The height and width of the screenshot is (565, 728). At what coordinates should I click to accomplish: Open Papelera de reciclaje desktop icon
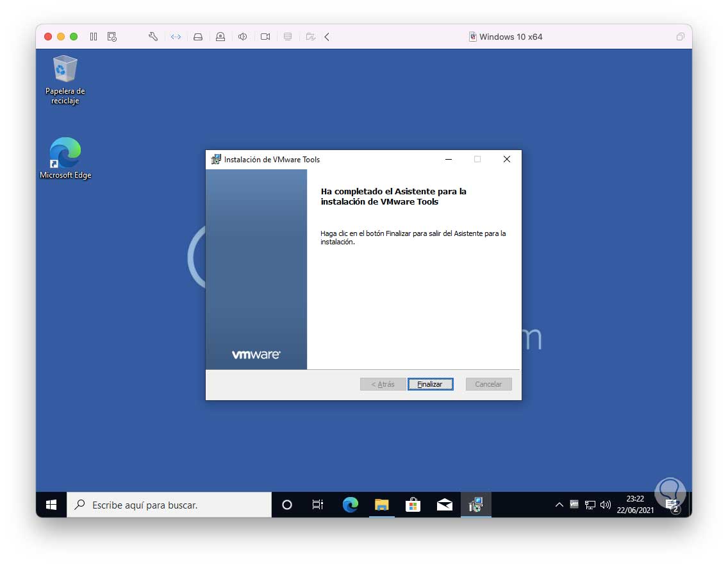[65, 80]
